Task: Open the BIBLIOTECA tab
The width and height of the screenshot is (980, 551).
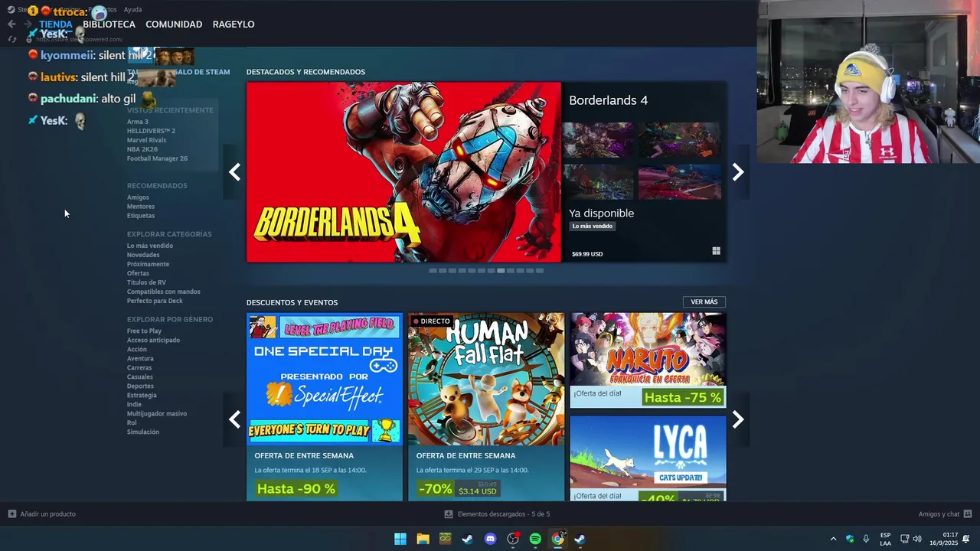Action: click(x=109, y=24)
